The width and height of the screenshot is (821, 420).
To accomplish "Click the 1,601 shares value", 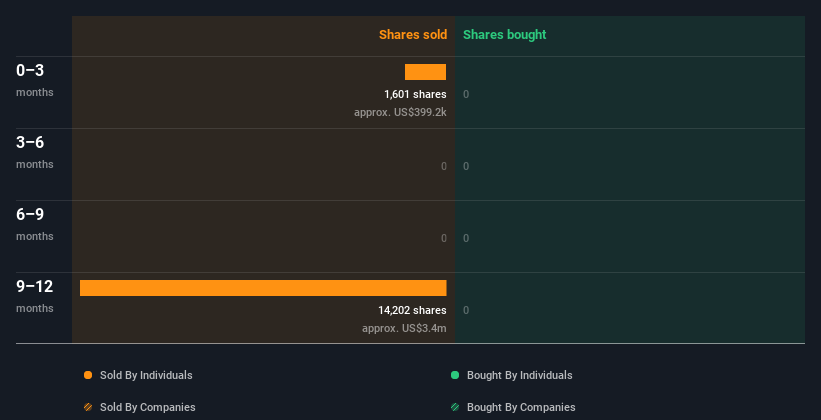I will click(x=415, y=94).
